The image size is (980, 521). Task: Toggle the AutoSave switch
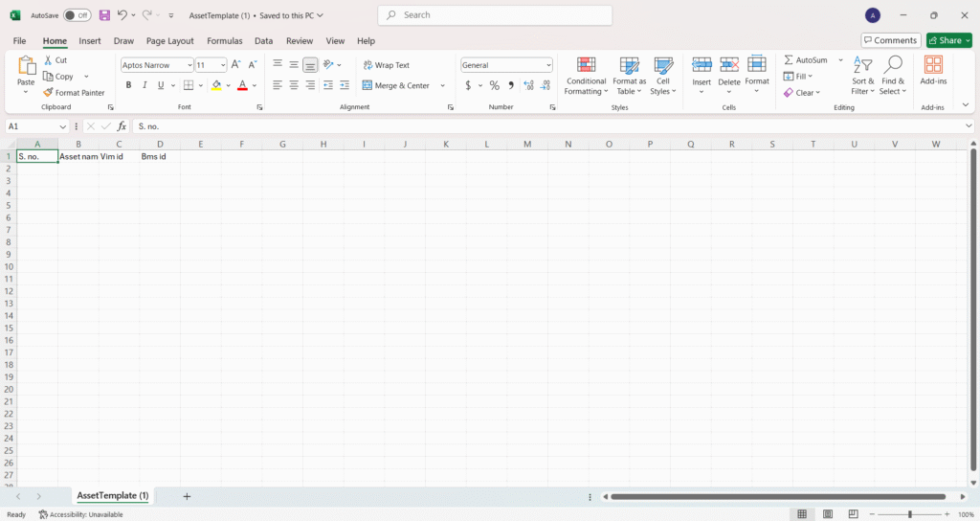[77, 15]
